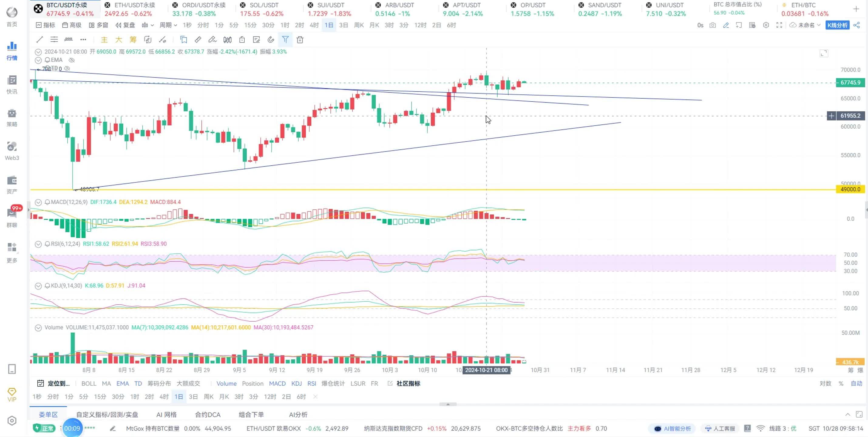
Task: Select the 4时 timeframe in top bar
Action: 314,25
